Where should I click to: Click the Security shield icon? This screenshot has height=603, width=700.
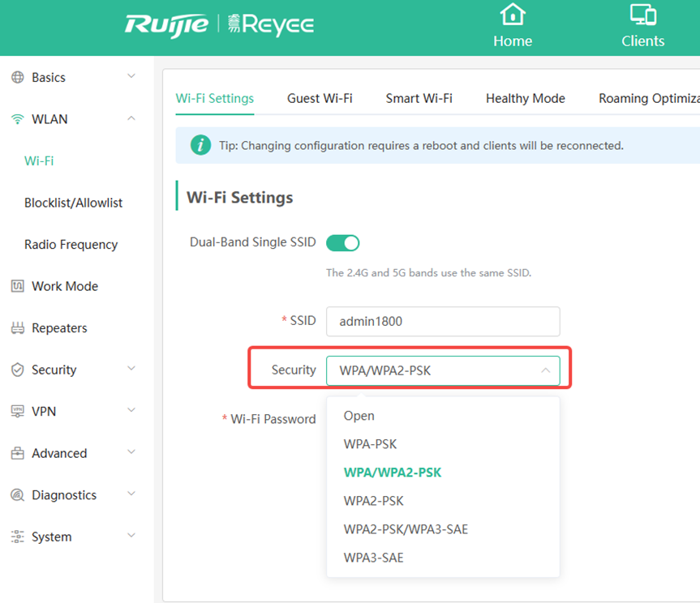17,370
